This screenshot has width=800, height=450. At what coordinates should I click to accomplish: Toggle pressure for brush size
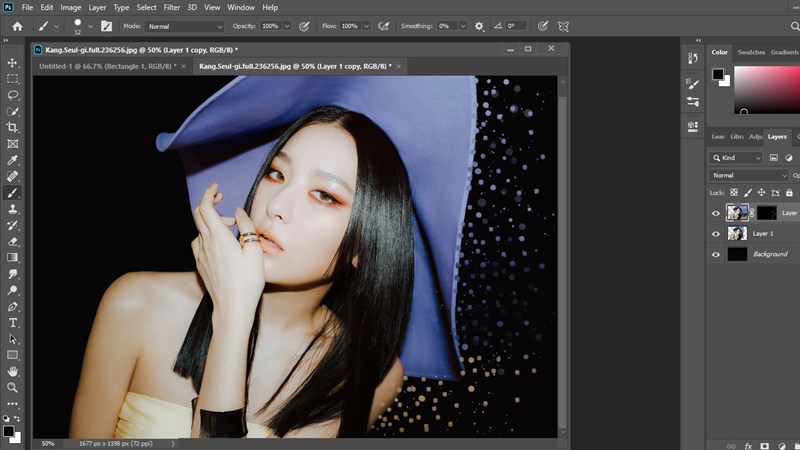coord(543,27)
